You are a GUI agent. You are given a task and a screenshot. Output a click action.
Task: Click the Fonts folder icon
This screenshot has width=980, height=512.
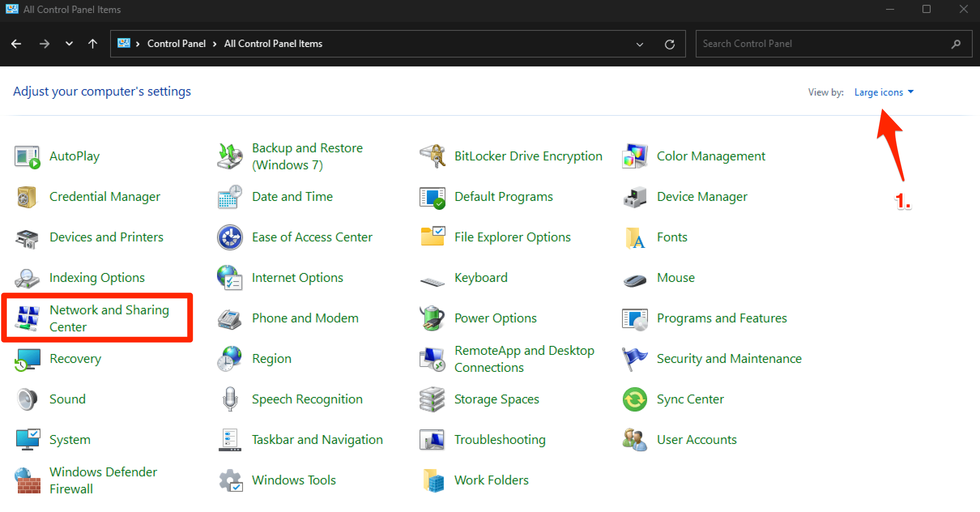point(635,237)
